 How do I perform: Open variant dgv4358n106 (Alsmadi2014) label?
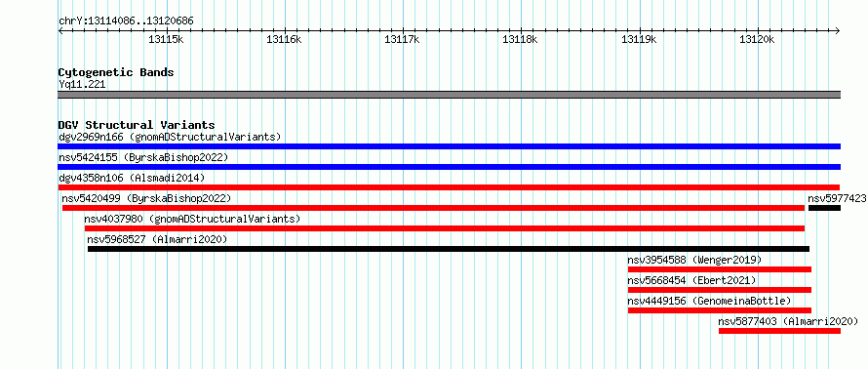(x=132, y=178)
